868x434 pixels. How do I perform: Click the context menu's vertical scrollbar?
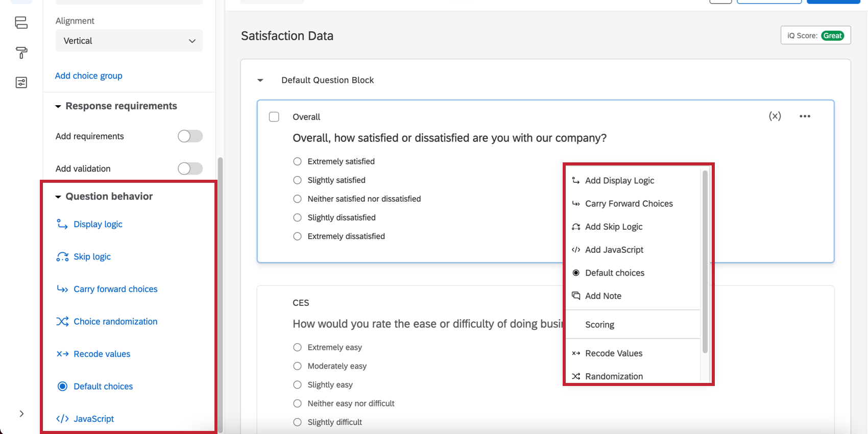pyautogui.click(x=705, y=260)
